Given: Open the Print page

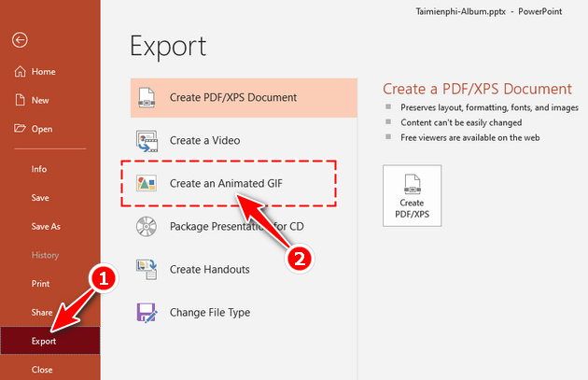Looking at the screenshot, I should click(x=50, y=284).
